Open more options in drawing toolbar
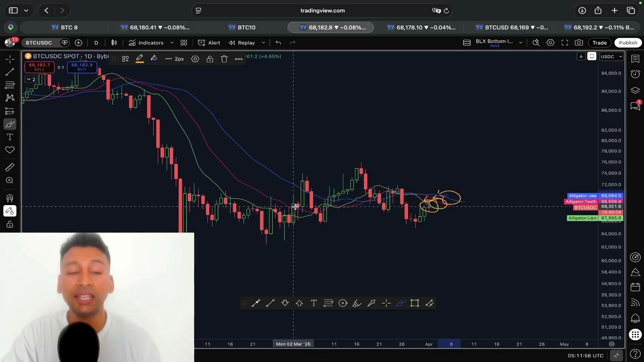This screenshot has height=362, width=644. [239, 59]
